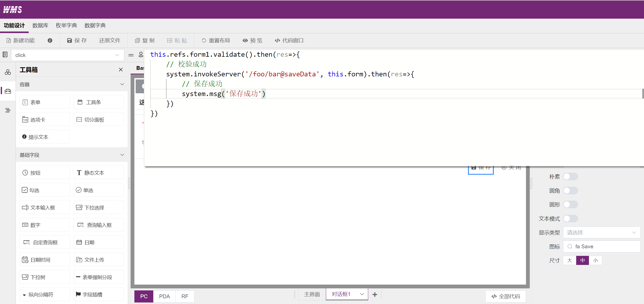
Task: Close the 工具箱 toolbox panel
Action: (x=121, y=70)
